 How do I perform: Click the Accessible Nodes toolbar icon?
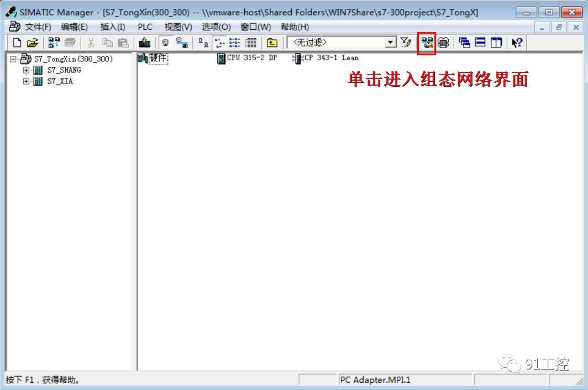[x=54, y=43]
